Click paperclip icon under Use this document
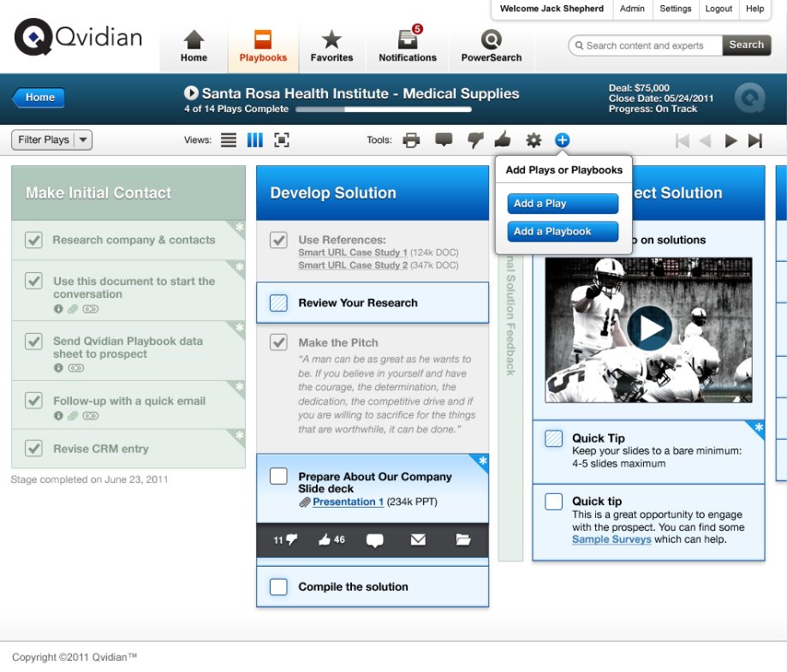Image resolution: width=787 pixels, height=672 pixels. (x=73, y=309)
